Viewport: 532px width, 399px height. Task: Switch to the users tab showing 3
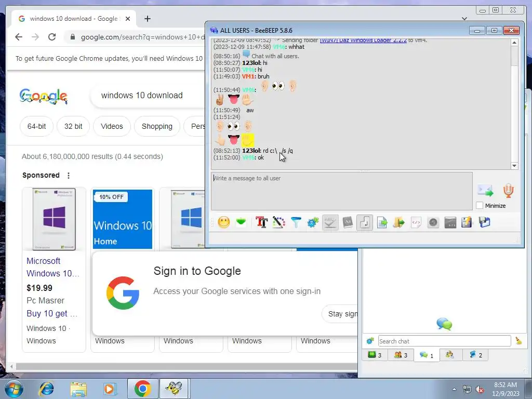pyautogui.click(x=401, y=355)
